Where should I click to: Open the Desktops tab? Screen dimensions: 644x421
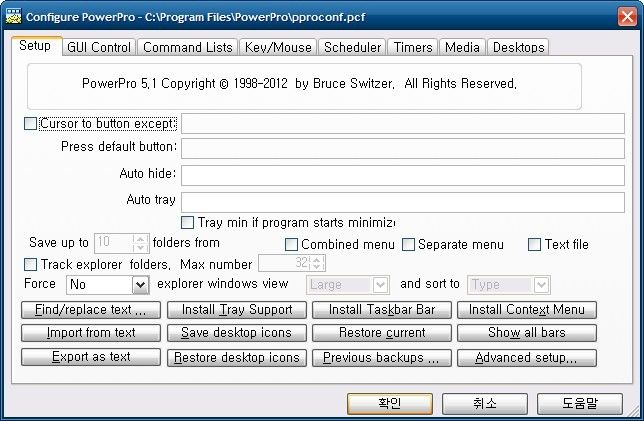pyautogui.click(x=518, y=47)
